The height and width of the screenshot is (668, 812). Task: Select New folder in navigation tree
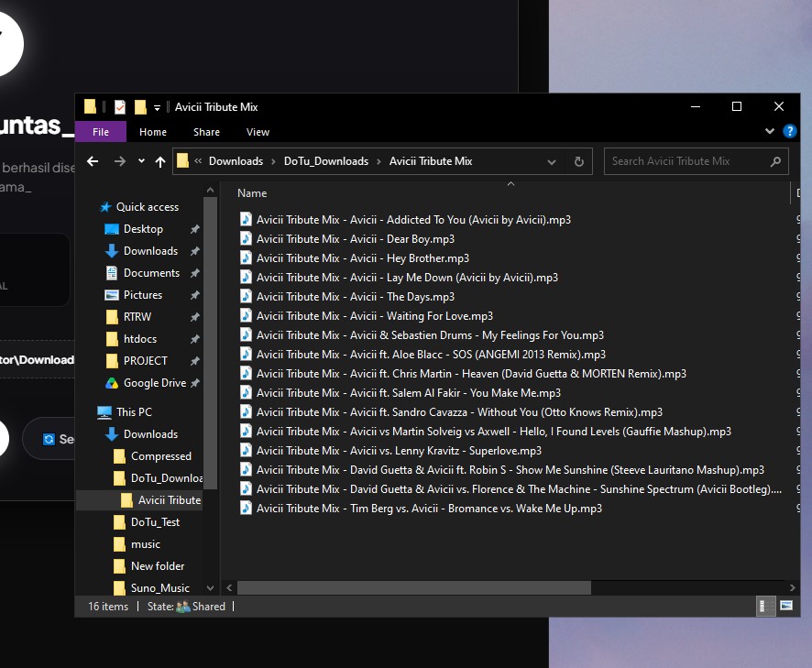coord(158,566)
